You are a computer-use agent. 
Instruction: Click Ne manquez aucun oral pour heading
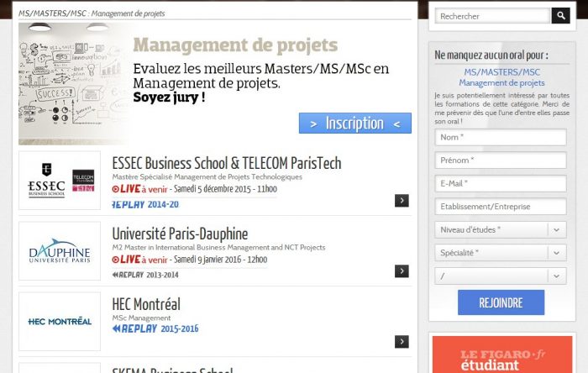coord(491,55)
